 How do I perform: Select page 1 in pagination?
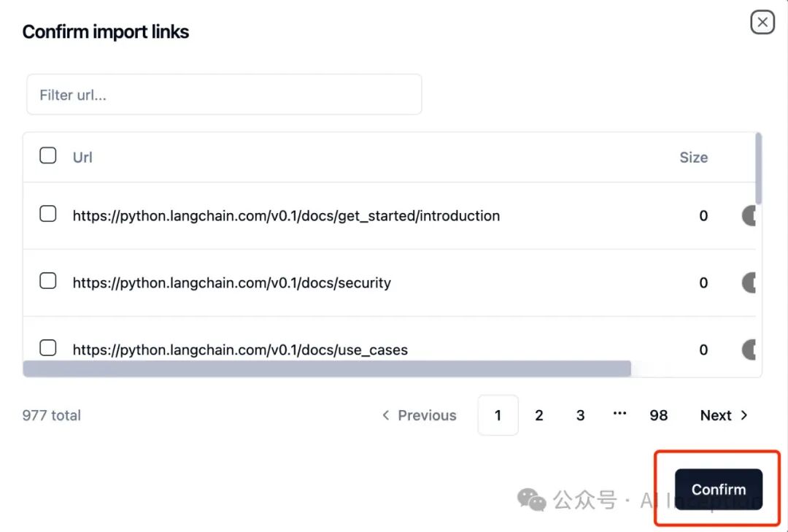[x=498, y=415]
